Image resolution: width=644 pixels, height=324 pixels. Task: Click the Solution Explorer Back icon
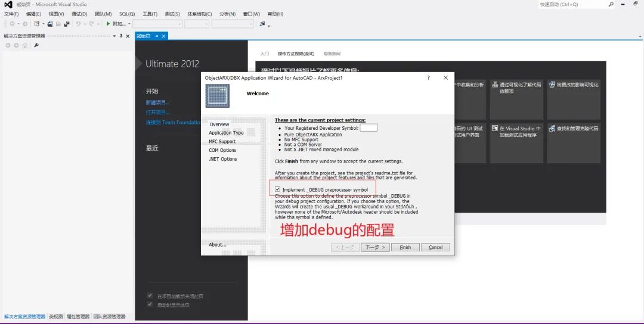point(8,45)
